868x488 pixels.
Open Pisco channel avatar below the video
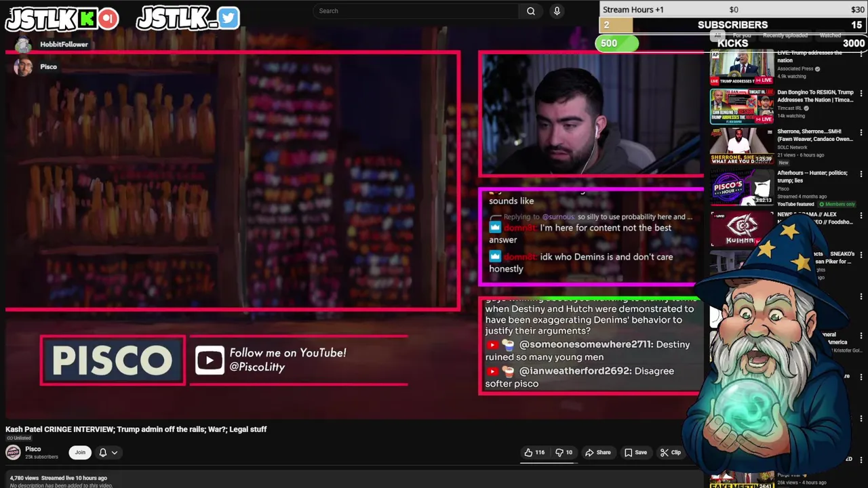tap(13, 453)
